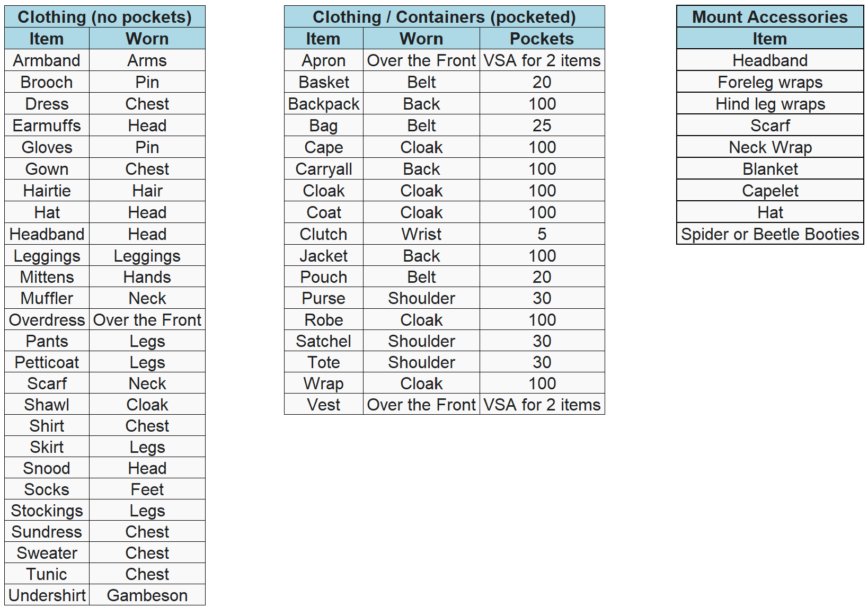Select the "Backpack" item cell
This screenshot has width=868, height=607.
[x=323, y=104]
